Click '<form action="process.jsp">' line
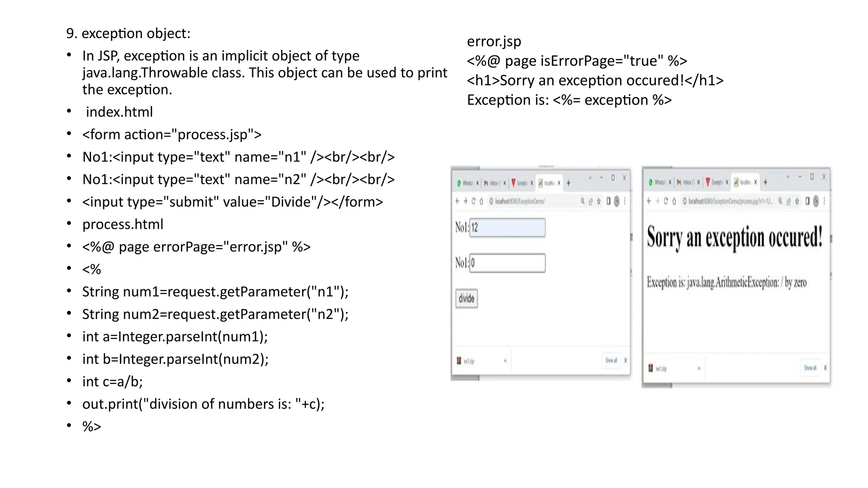The width and height of the screenshot is (868, 488). click(172, 135)
